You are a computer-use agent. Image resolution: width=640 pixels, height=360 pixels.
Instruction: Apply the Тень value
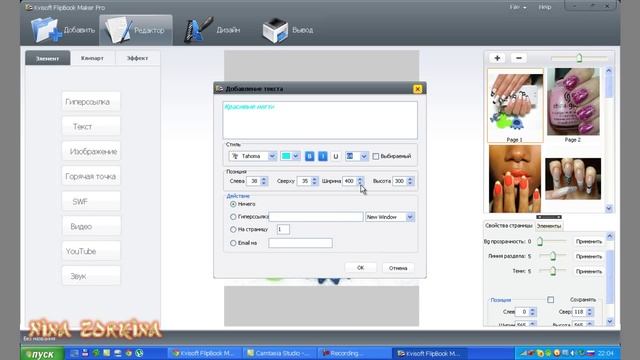tap(589, 271)
